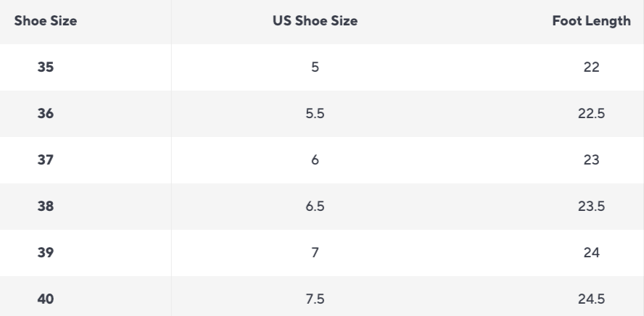Select shoe size 37 cell
Screen dimensions: 644x316
point(46,159)
